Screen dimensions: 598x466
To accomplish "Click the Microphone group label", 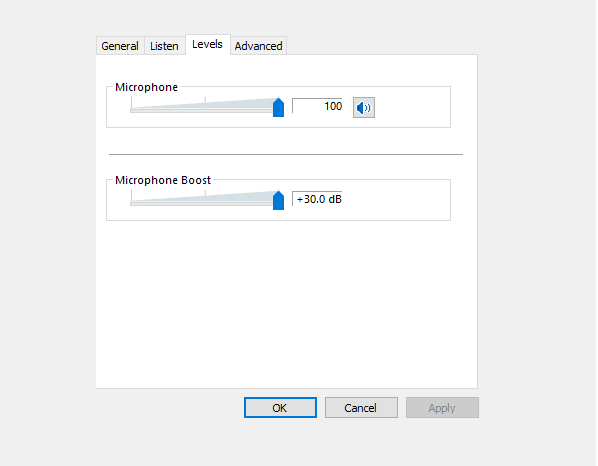I will [x=146, y=87].
